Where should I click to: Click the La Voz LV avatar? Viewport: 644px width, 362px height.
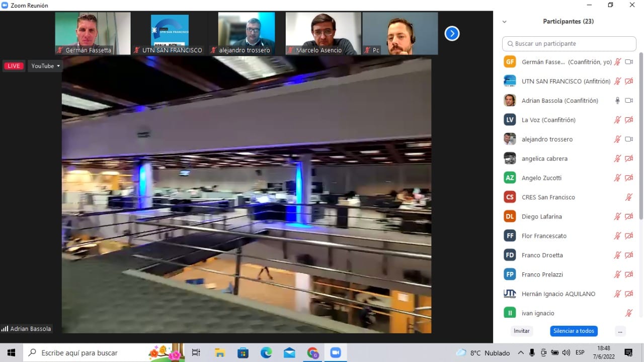coord(510,120)
